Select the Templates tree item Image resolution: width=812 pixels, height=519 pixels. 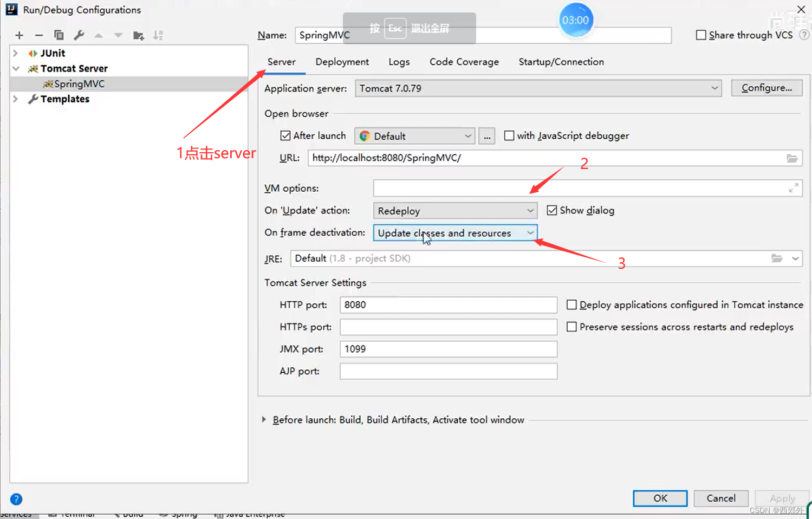65,99
